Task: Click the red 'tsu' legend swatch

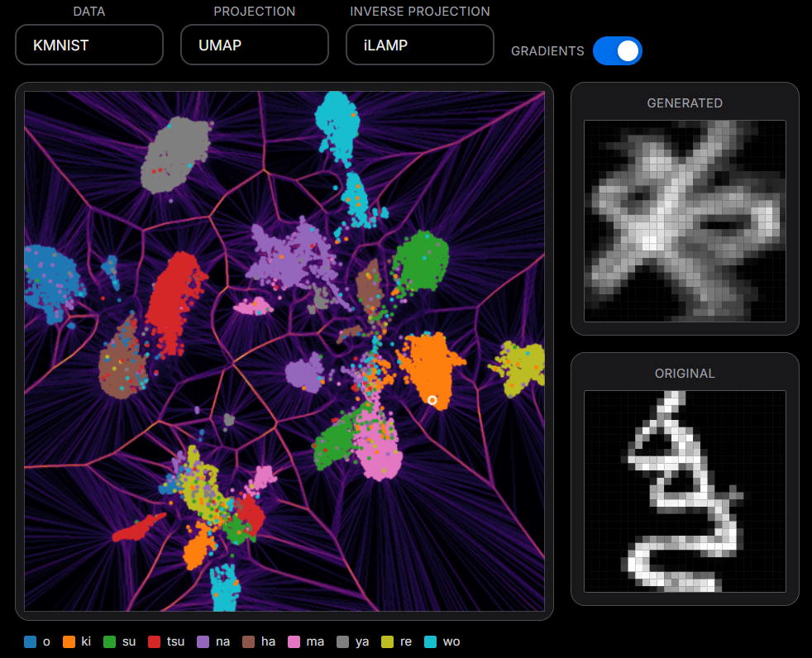Action: (154, 642)
